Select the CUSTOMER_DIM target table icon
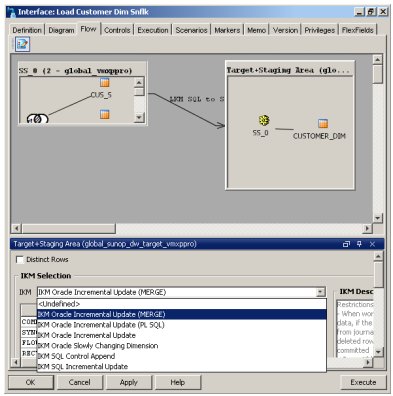The image size is (393, 396). point(323,124)
